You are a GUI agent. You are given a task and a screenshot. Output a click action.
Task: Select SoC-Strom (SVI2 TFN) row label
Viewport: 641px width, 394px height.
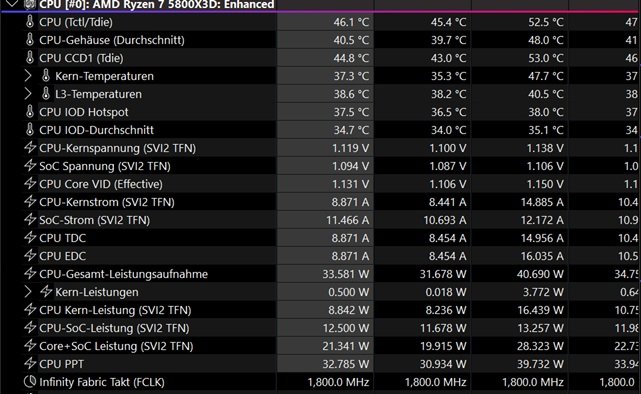pyautogui.click(x=95, y=220)
